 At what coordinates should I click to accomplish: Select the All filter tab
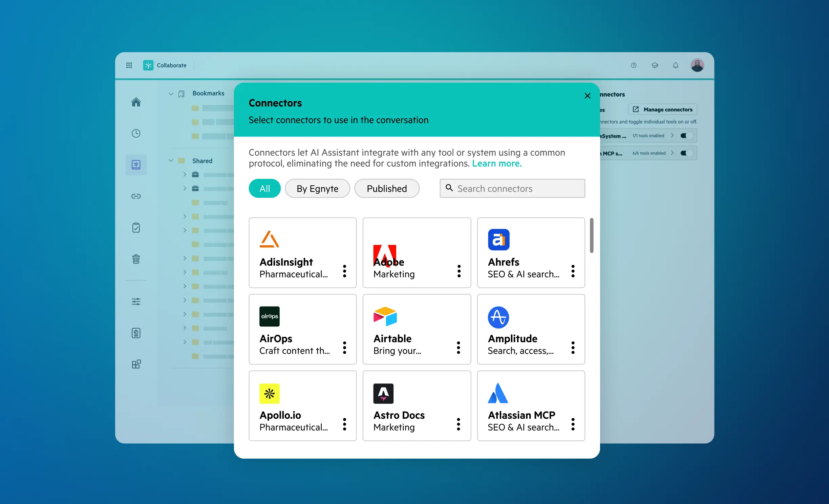click(x=265, y=188)
